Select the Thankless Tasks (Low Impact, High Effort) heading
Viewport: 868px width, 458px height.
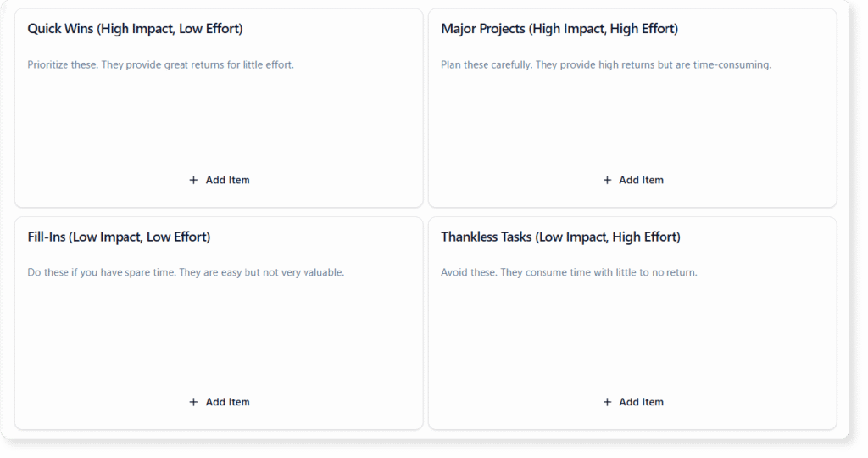tap(560, 237)
